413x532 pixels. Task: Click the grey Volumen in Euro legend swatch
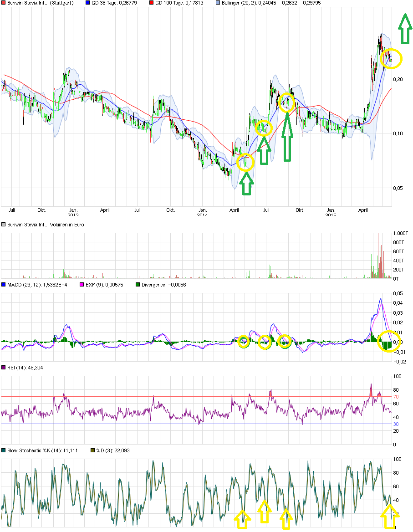pyautogui.click(x=3, y=225)
